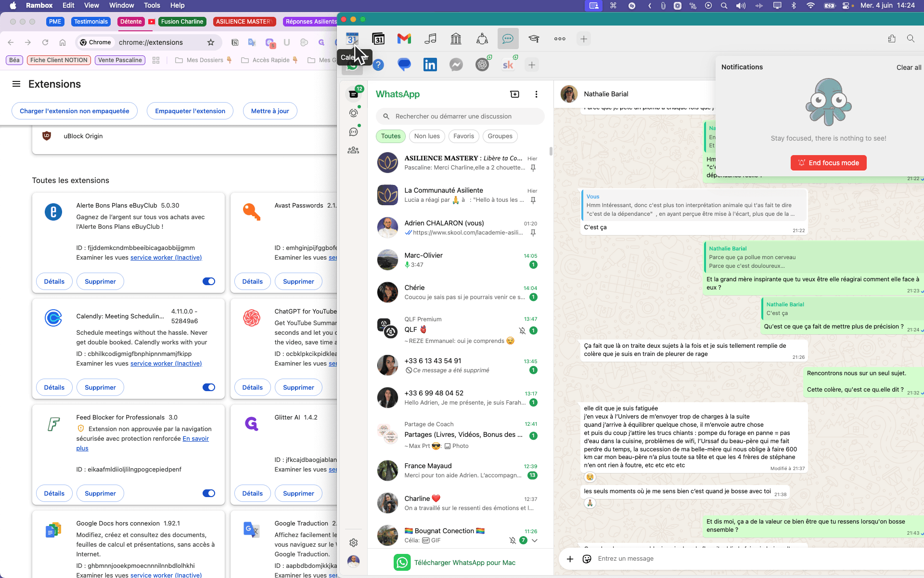Disable the Alerte Bons Plans eBuyClub extension
This screenshot has width=924, height=578.
pyautogui.click(x=209, y=281)
